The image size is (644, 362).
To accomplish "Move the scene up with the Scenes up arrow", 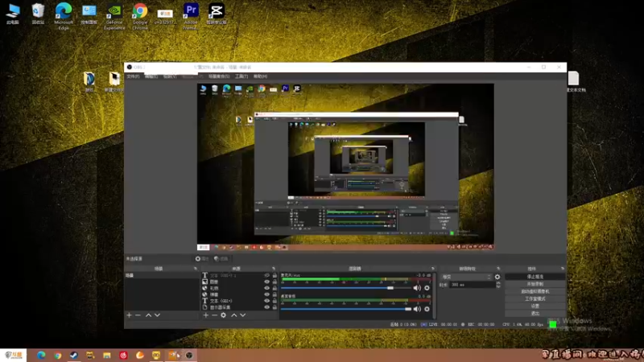I will [148, 315].
